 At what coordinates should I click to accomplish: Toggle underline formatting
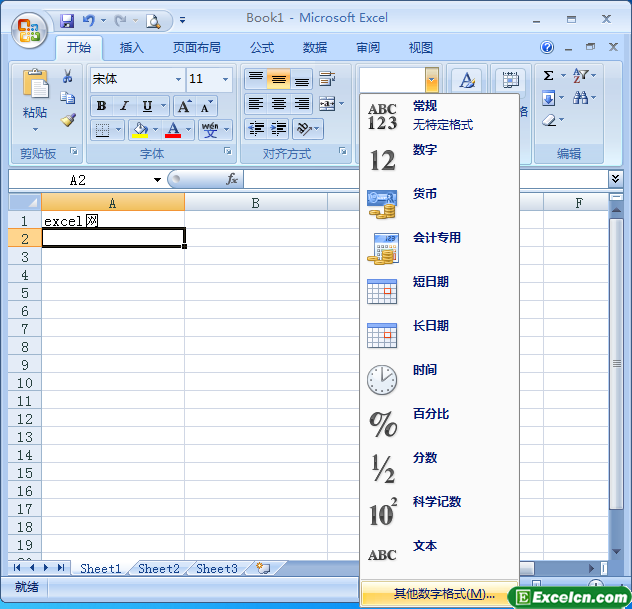pos(148,106)
